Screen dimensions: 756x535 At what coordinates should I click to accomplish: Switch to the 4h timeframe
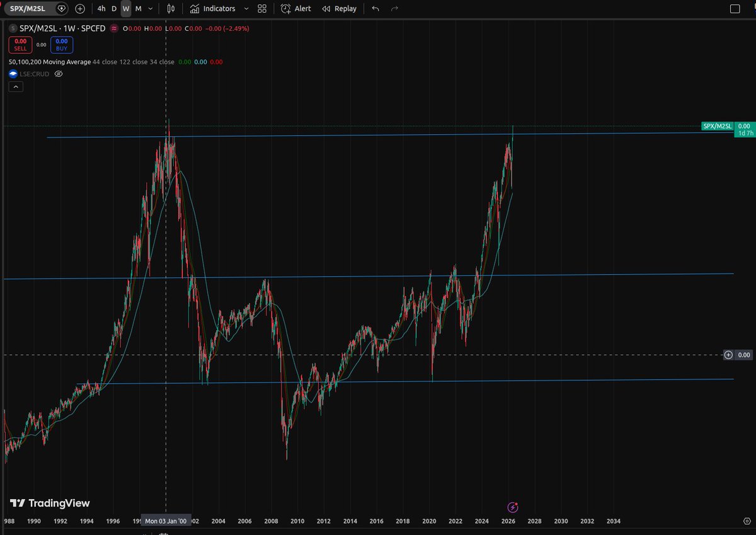[x=101, y=9]
